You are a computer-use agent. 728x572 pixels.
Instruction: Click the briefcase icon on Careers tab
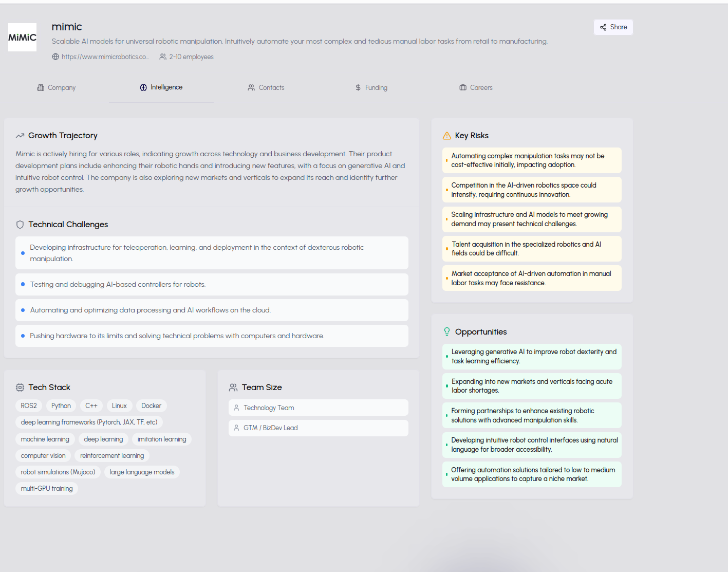[x=463, y=88]
